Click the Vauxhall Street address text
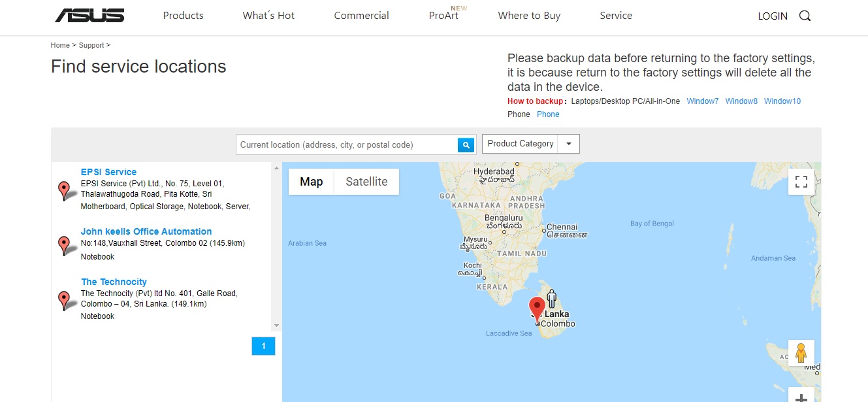The height and width of the screenshot is (402, 868). 163,243
